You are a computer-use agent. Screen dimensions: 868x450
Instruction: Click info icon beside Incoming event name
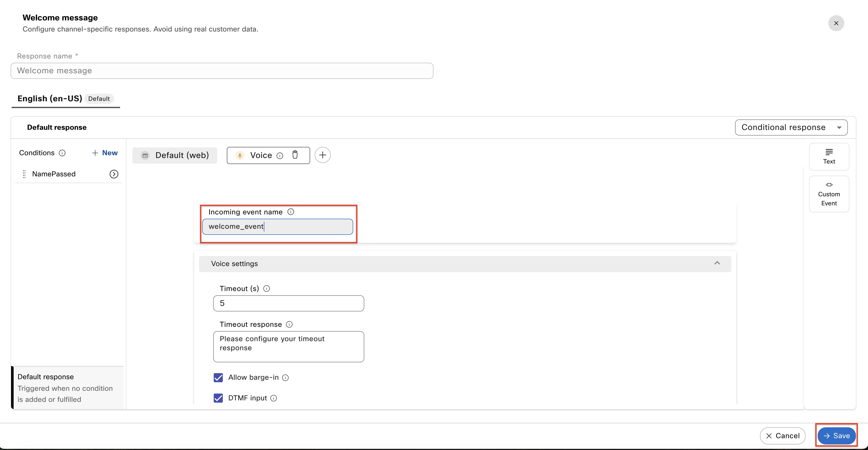(291, 212)
